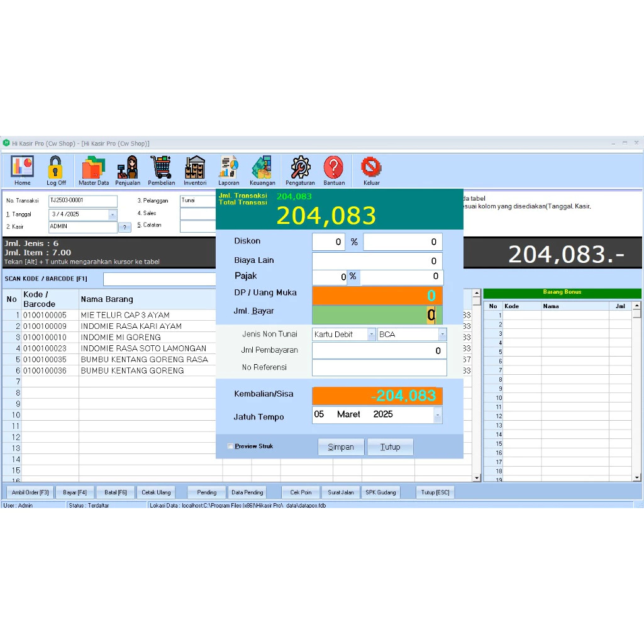The width and height of the screenshot is (644, 644).
Task: Click the Tutup button in payment dialog
Action: (x=390, y=447)
